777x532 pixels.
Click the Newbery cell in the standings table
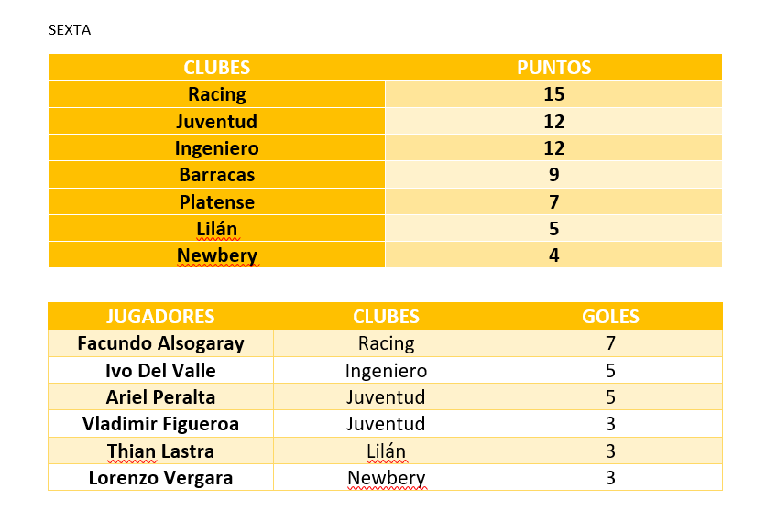click(x=217, y=255)
